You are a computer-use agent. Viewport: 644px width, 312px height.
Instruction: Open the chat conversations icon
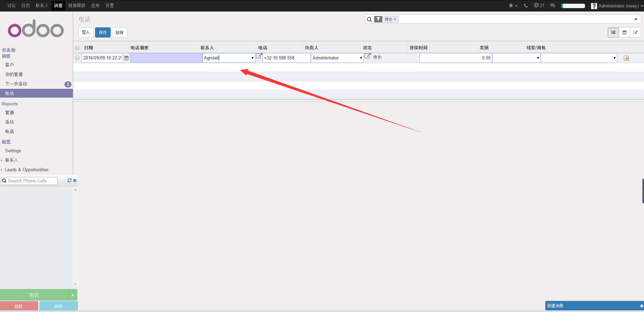tap(553, 6)
